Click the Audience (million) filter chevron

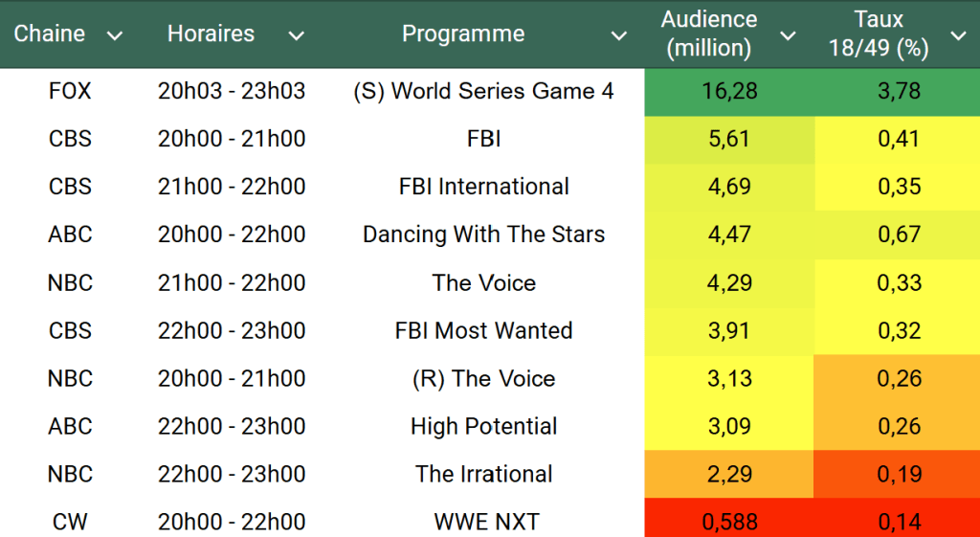point(788,35)
